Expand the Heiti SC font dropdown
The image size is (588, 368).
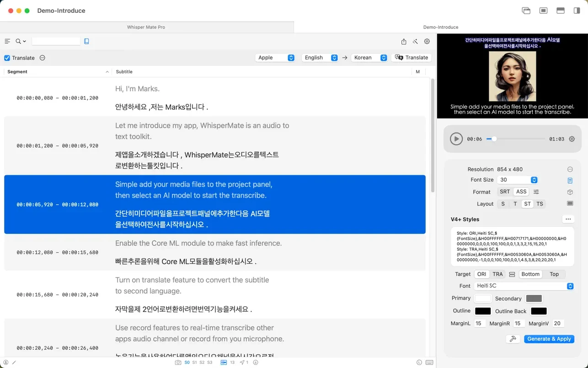click(524, 286)
